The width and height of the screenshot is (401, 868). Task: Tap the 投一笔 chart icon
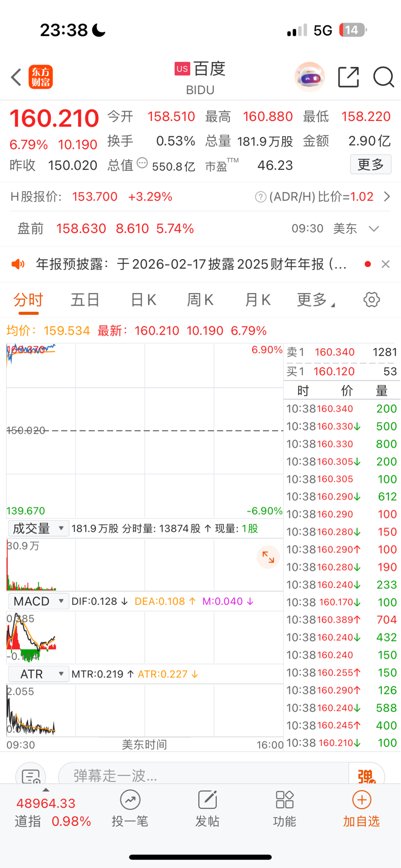[130, 800]
